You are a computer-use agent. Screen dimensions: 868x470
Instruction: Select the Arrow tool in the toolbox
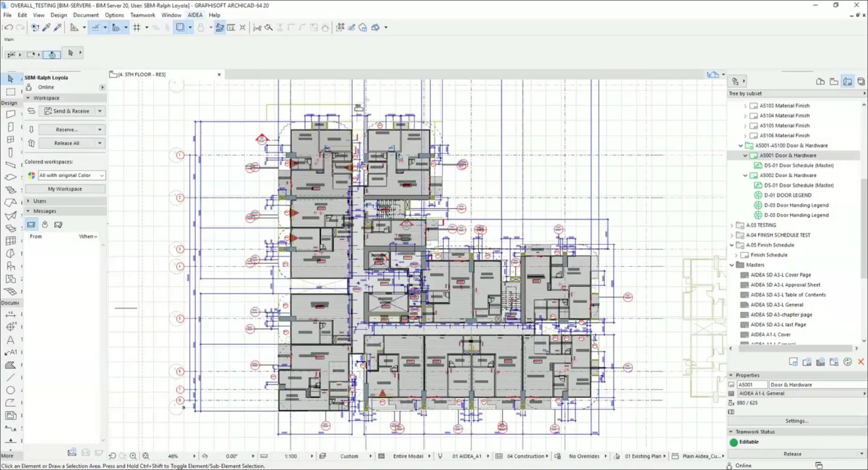(10, 78)
